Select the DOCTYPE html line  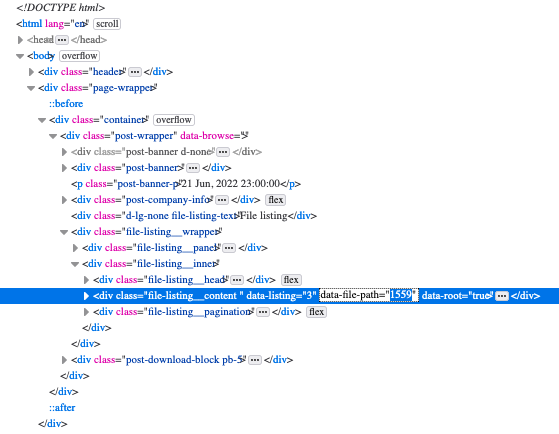(61, 7)
